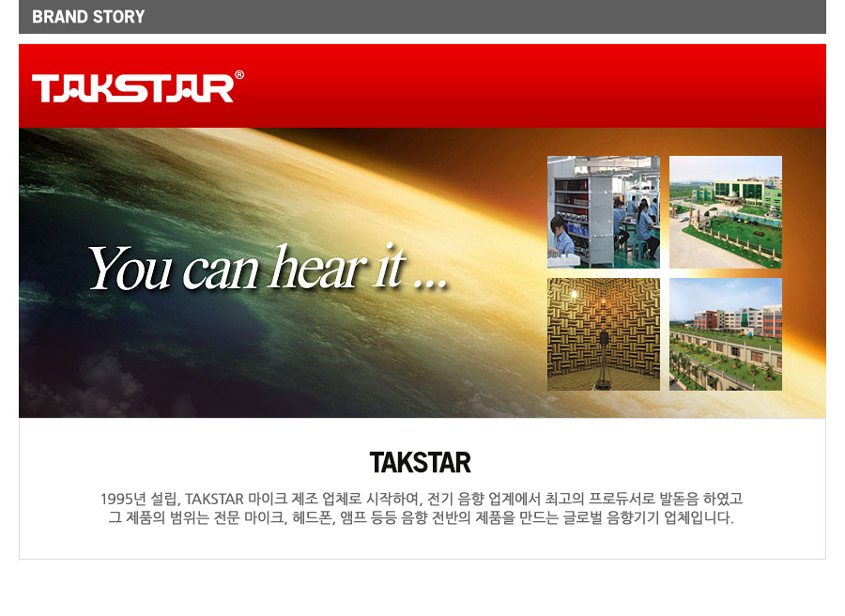The height and width of the screenshot is (616, 845).
Task: Click the line starting "1995년 설립, TAKSTAR"
Action: (422, 499)
